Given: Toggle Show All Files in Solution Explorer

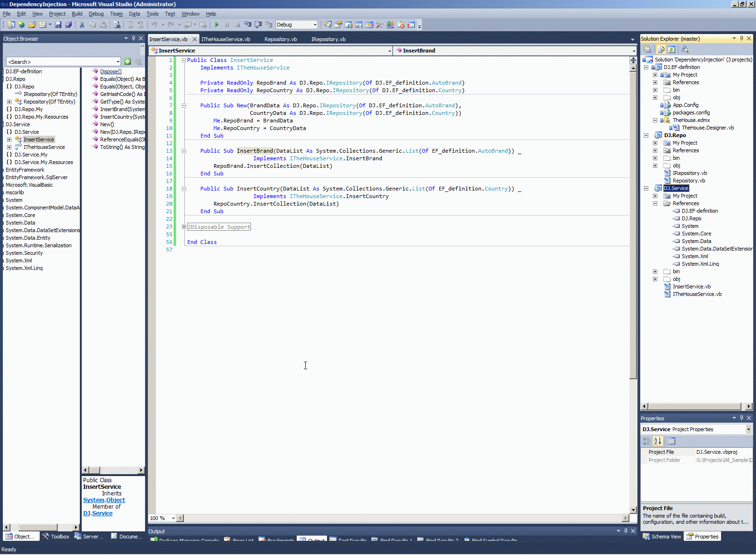Looking at the screenshot, I should [661, 49].
